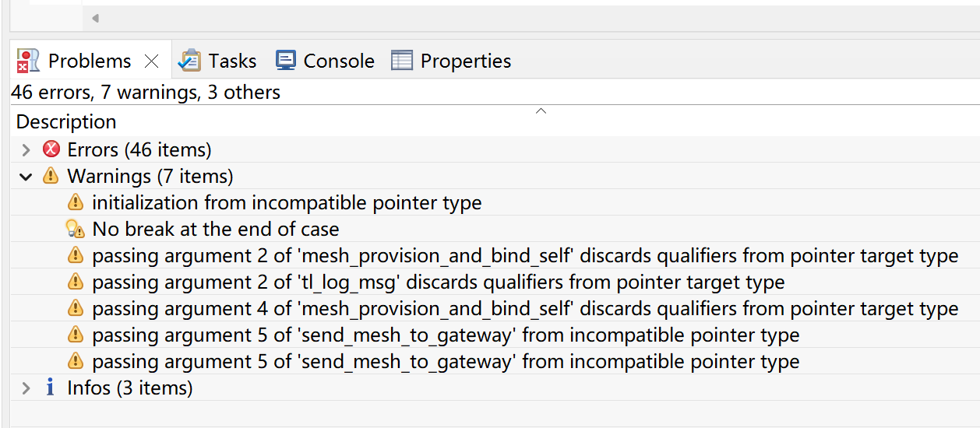Close the Problems tab
The width and height of the screenshot is (980, 428).
coord(152,61)
